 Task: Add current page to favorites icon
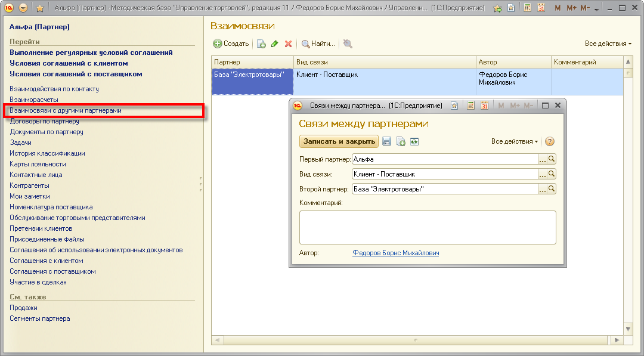point(497,8)
